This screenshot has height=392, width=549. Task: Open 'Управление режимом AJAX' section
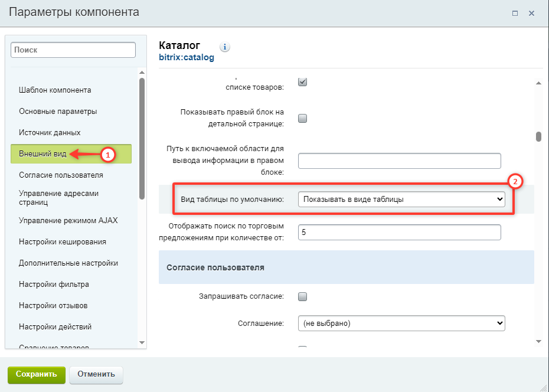(x=68, y=221)
